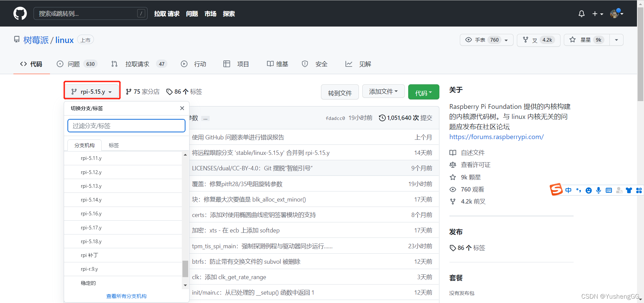Select the 分支机构 tab in popup
644x303 pixels.
[85, 145]
